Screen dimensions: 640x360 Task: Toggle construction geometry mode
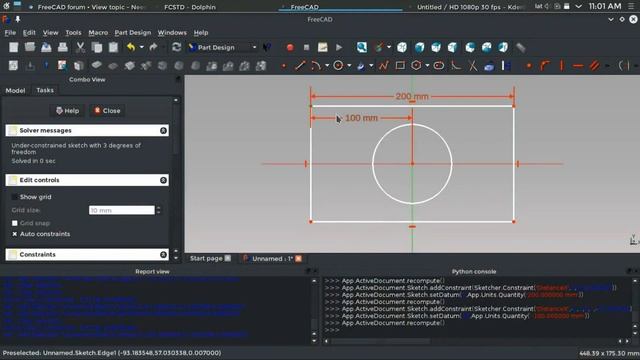(x=506, y=65)
